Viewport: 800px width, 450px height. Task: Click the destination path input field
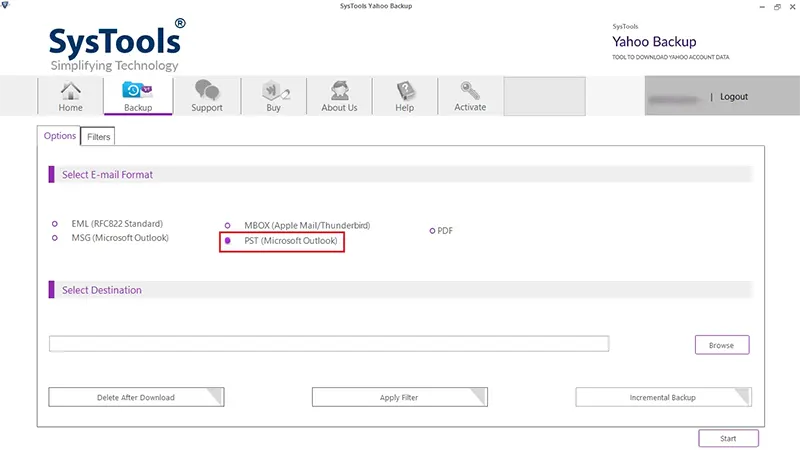point(329,344)
